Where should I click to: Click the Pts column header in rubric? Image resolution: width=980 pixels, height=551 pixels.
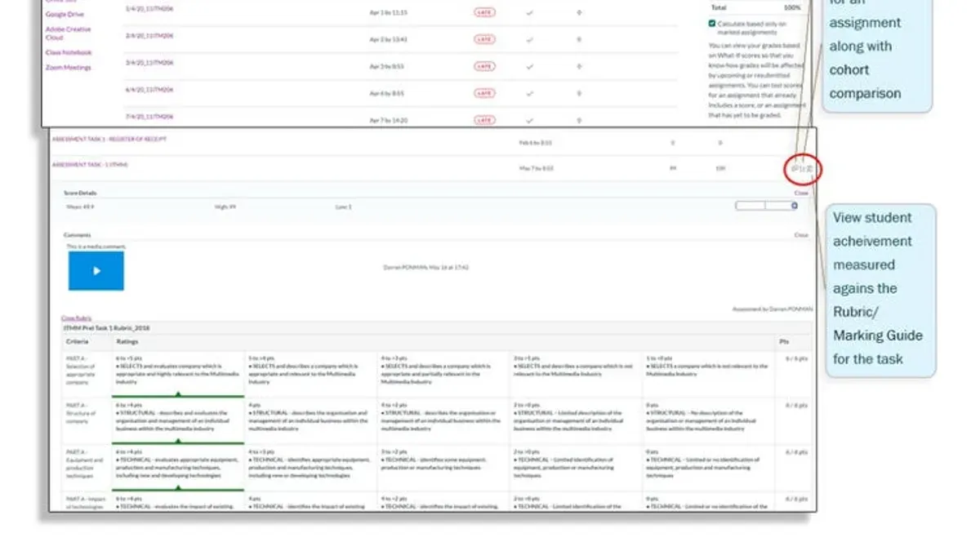[785, 341]
